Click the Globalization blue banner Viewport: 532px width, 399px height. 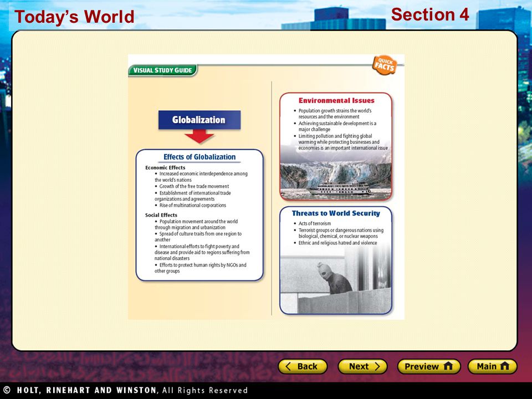point(199,120)
